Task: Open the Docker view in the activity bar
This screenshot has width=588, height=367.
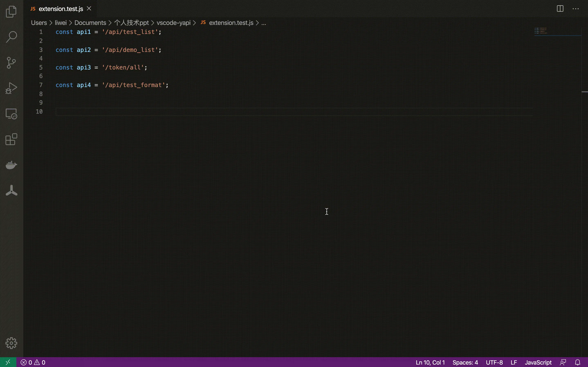Action: tap(11, 165)
